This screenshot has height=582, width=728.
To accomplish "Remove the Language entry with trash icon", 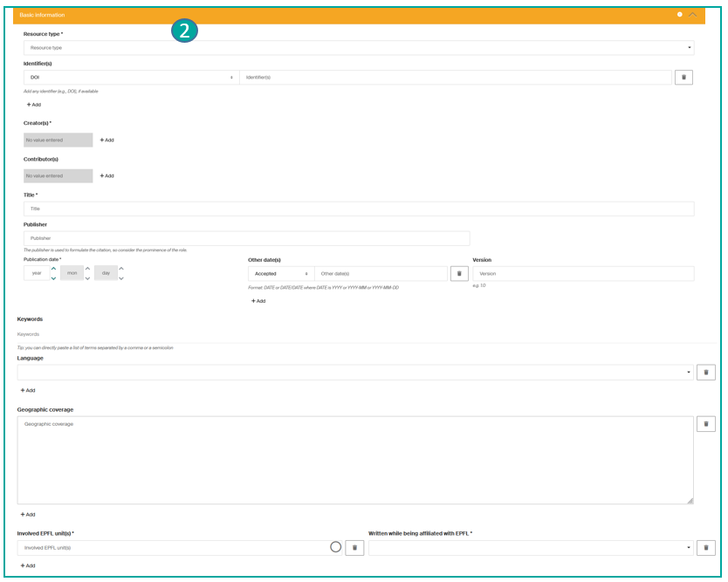I will (706, 373).
